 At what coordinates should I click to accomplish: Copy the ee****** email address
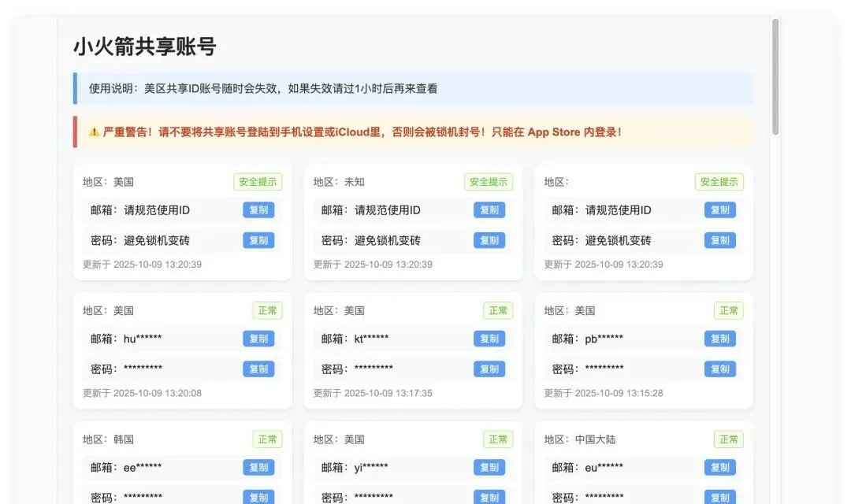[258, 467]
